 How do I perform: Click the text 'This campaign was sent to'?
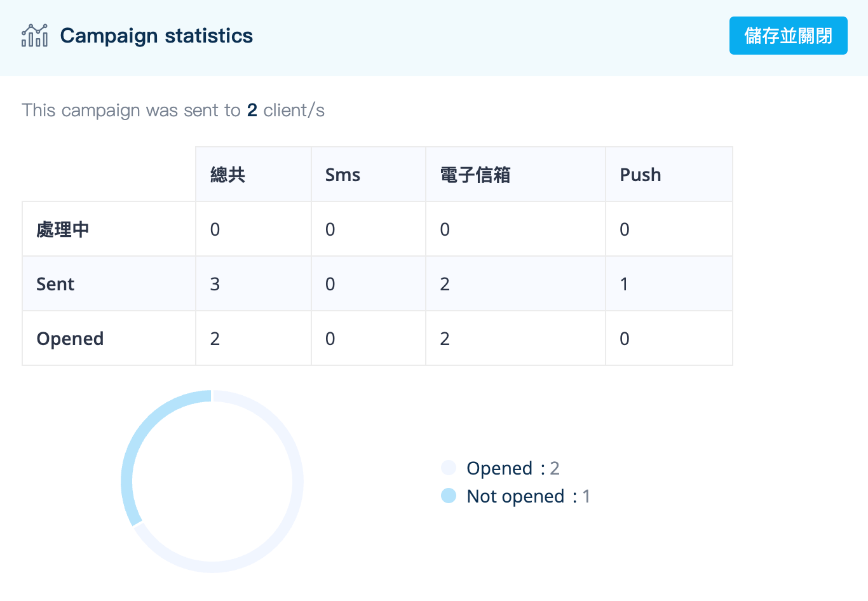131,110
